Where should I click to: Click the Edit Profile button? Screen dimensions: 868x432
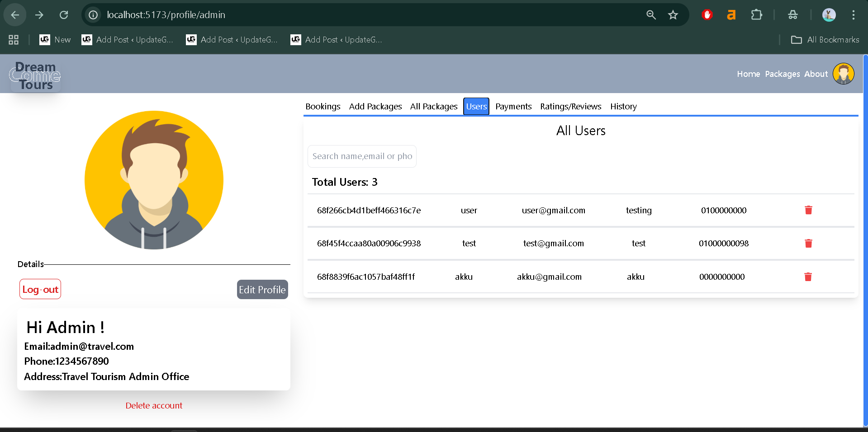(x=262, y=290)
